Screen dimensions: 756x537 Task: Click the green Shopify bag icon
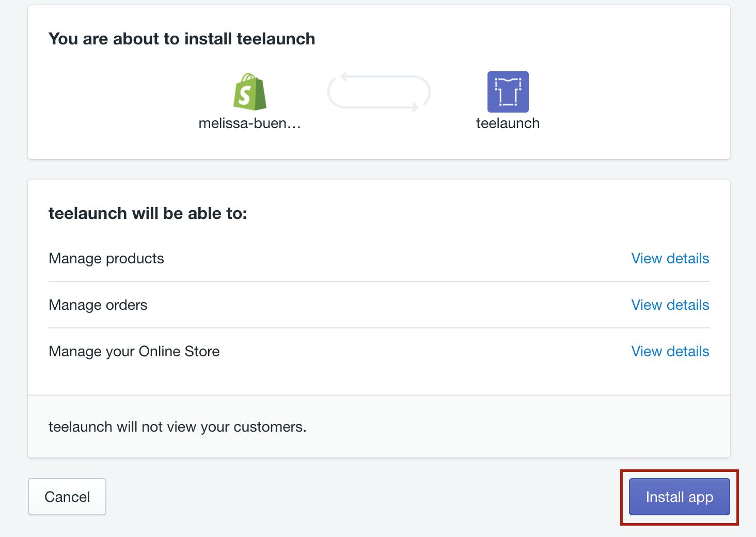point(250,91)
